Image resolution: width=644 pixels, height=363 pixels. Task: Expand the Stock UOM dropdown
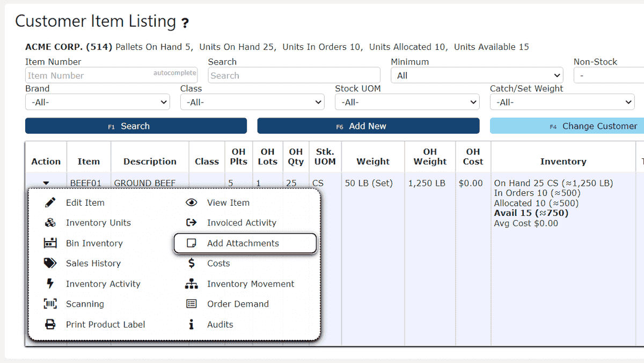coord(407,102)
